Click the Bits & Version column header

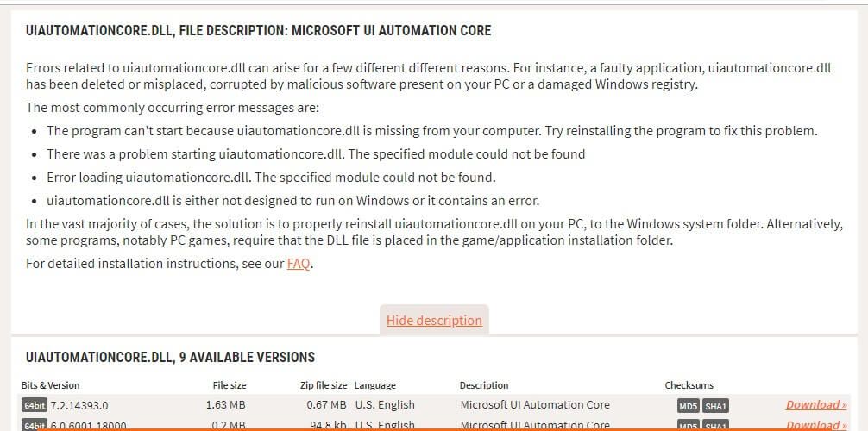pyautogui.click(x=50, y=385)
